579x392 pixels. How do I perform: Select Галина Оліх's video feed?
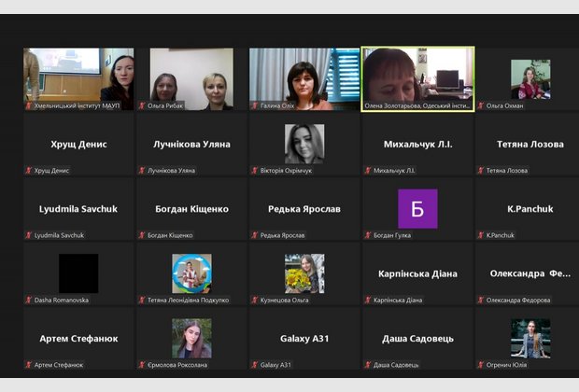(x=304, y=79)
